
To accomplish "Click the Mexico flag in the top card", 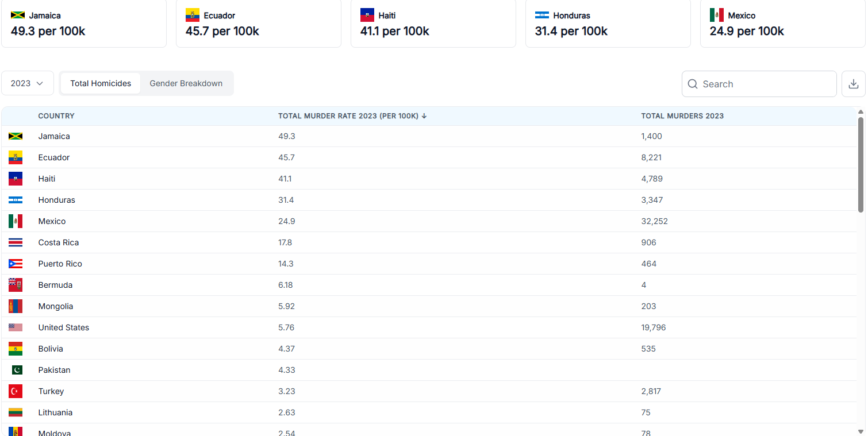I will coord(717,15).
